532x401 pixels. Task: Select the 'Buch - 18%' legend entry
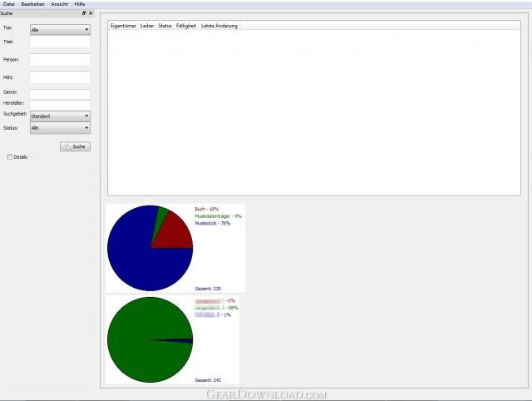[207, 209]
